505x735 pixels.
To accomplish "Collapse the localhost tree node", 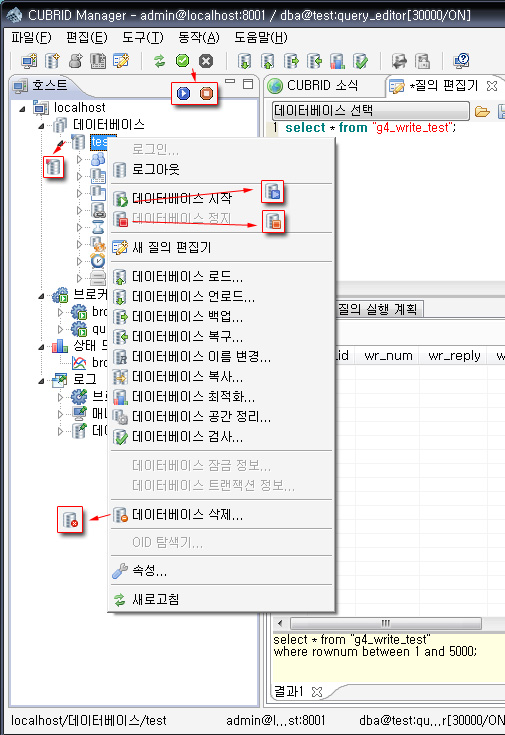I will pos(22,109).
